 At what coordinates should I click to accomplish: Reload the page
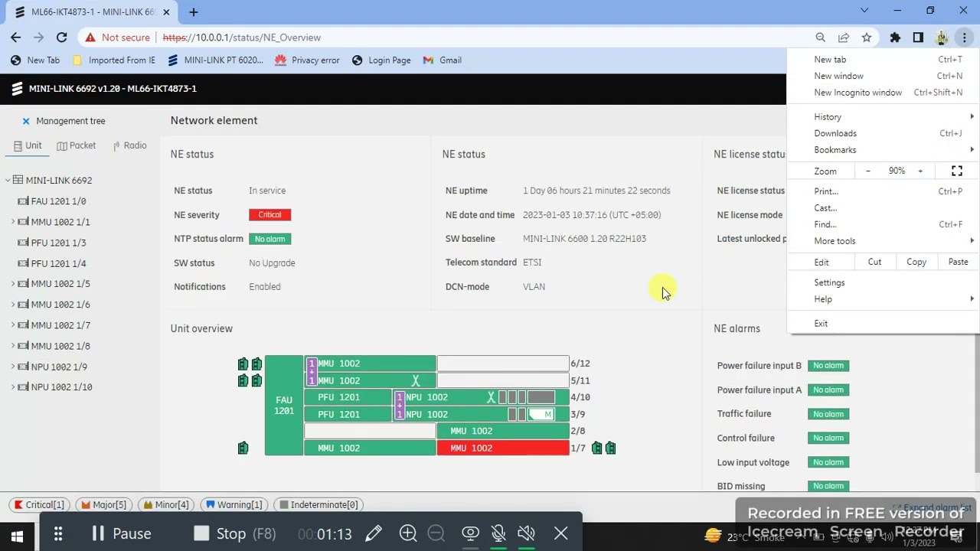(62, 37)
